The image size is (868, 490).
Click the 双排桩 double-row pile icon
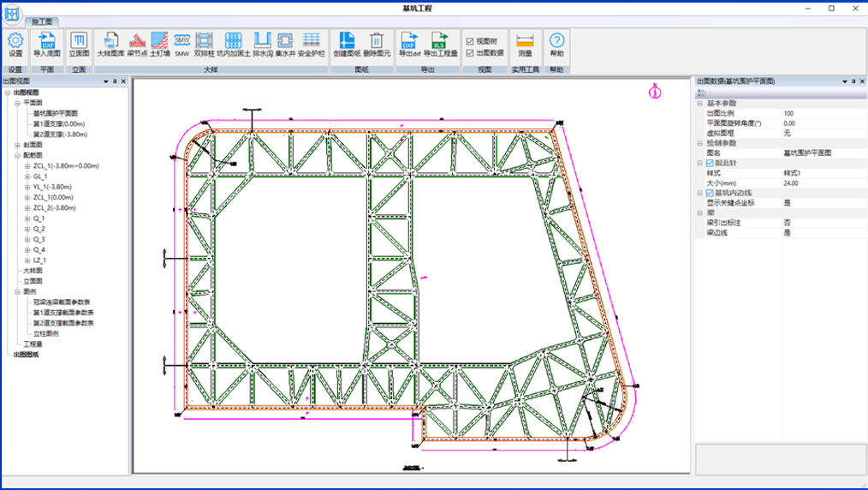[x=205, y=41]
